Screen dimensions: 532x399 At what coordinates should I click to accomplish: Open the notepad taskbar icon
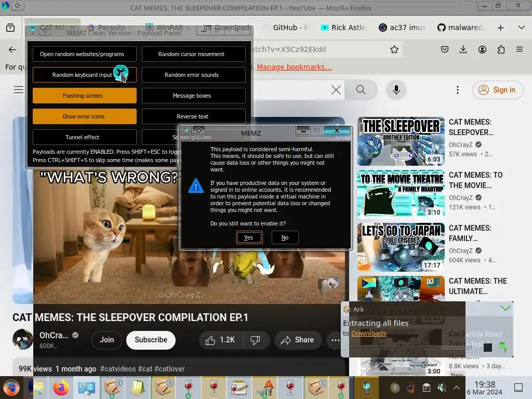pos(240,388)
